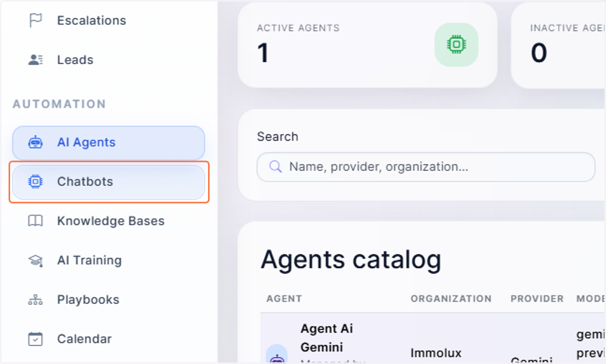Click the green chip icon on Active Agents card

tap(457, 45)
